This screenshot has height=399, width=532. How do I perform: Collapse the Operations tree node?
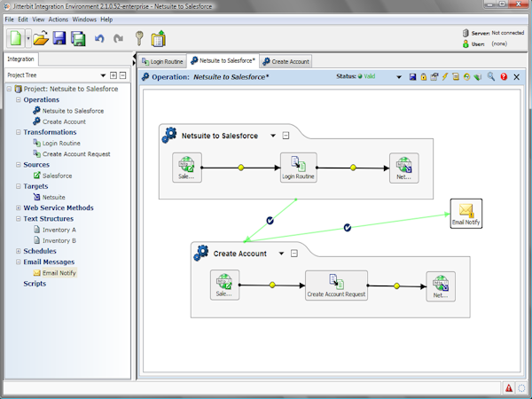(19, 99)
